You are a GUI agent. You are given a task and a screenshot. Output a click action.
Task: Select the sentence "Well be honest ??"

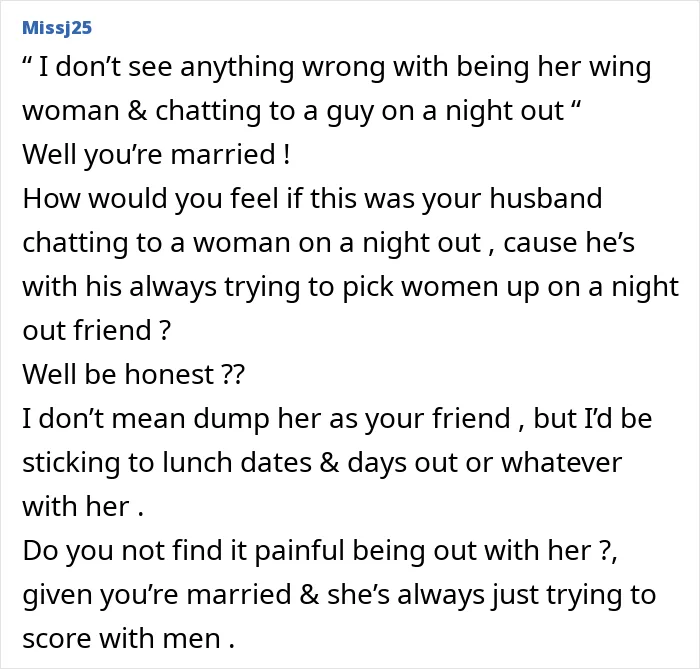pos(134,374)
